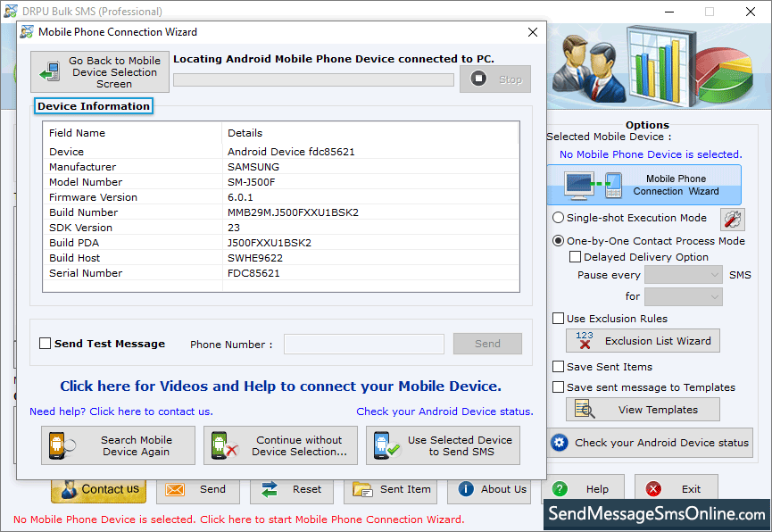The width and height of the screenshot is (772, 532).
Task: Click Need help contact us link
Action: 121,411
